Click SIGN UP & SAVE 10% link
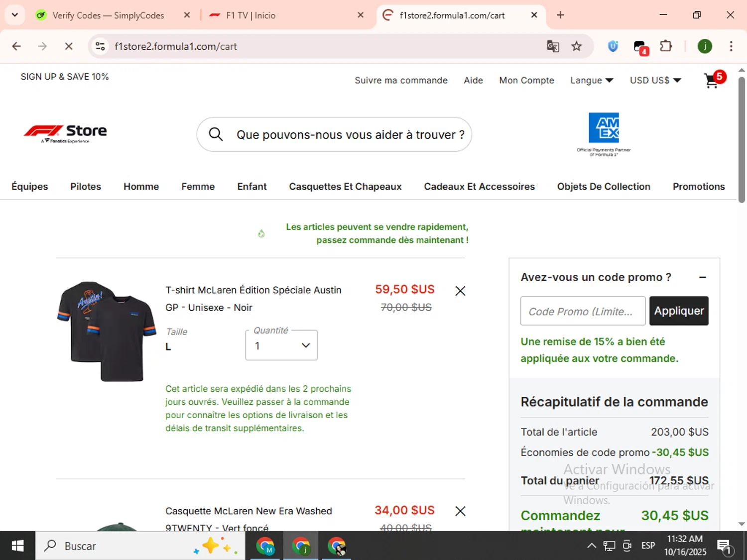Screen dimensions: 747x560 point(65,77)
